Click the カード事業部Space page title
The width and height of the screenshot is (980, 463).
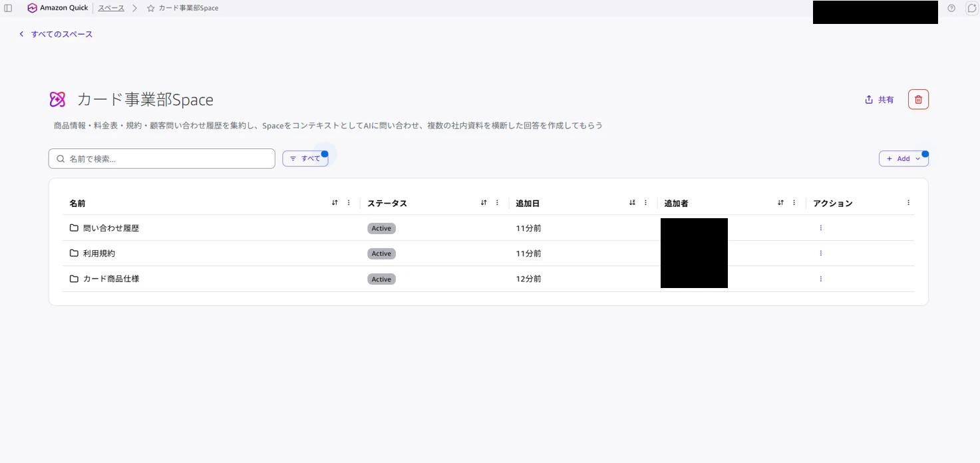tap(145, 100)
